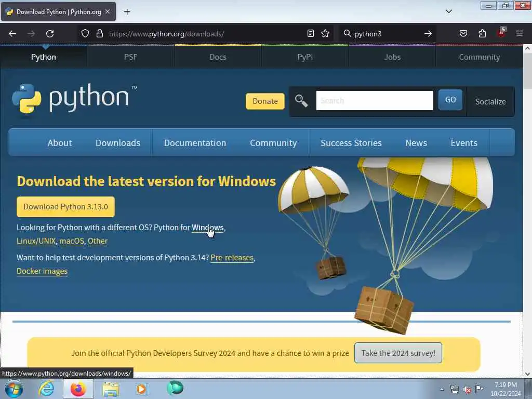Toggle reader view icon in address bar
The image size is (532, 399).
click(x=311, y=33)
